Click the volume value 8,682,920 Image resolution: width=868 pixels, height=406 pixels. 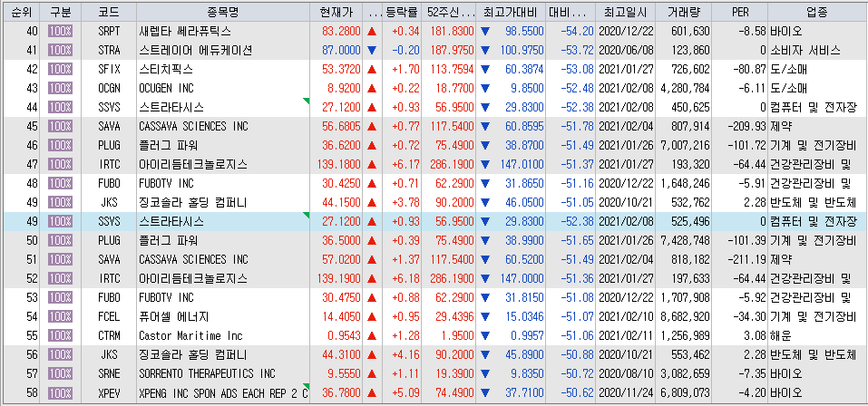(x=685, y=317)
